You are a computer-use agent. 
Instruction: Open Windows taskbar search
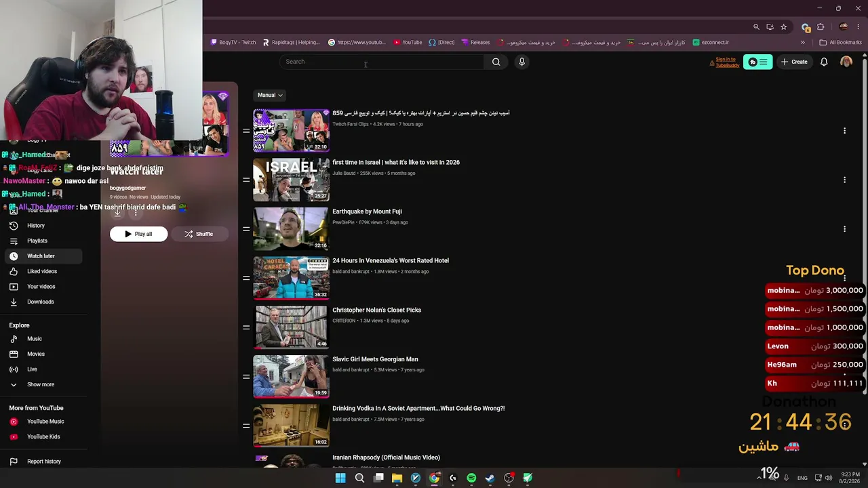pyautogui.click(x=359, y=478)
